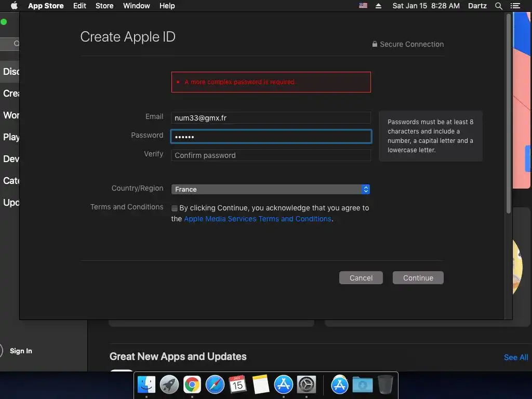Open Finder from the Dock
Image resolution: width=532 pixels, height=399 pixels.
tap(146, 385)
